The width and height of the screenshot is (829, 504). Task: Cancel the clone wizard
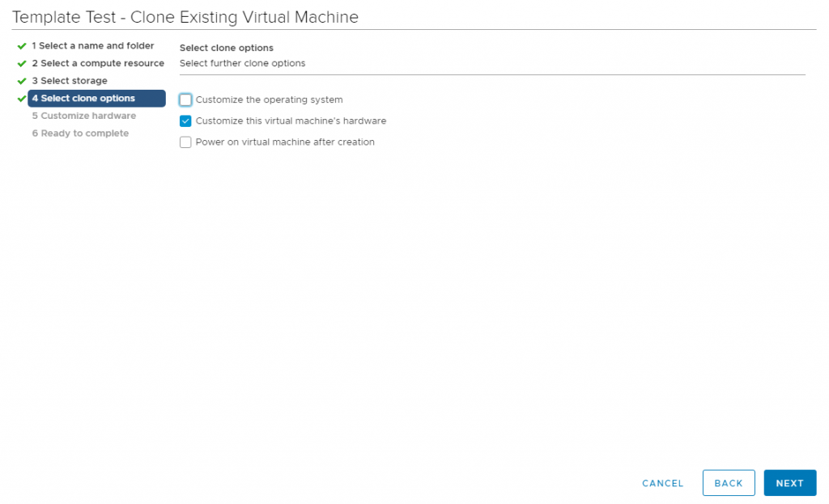pos(662,483)
